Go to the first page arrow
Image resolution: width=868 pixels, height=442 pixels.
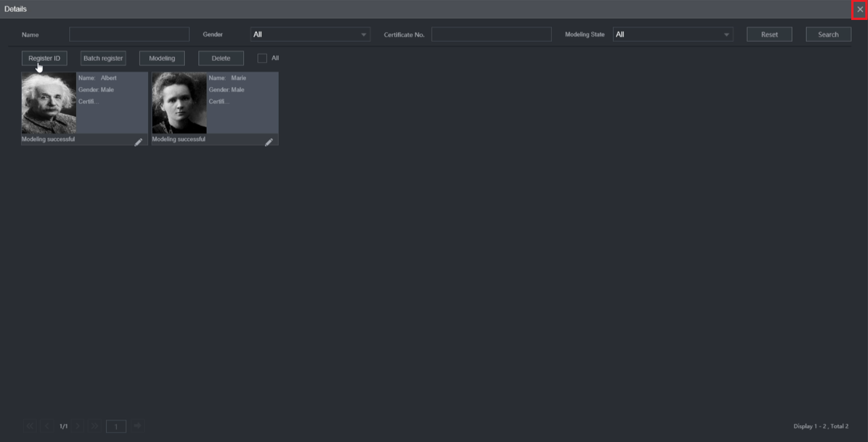[30, 426]
